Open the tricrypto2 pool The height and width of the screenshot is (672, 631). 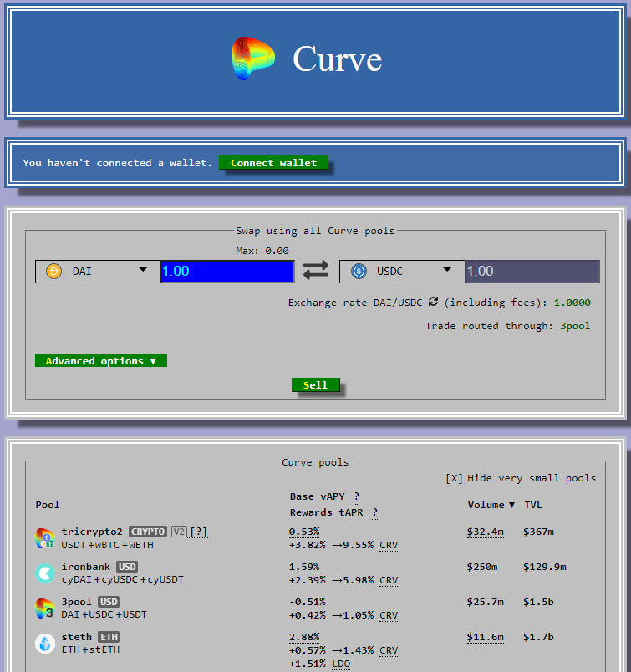[x=92, y=532]
